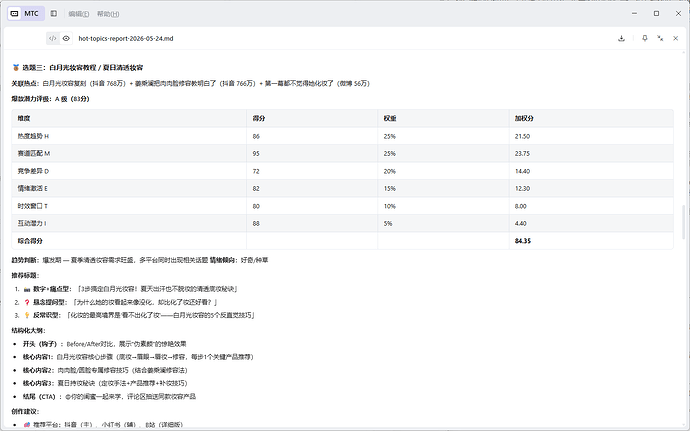
Task: Select the 互动潜力 I row label
Action: tap(32, 223)
